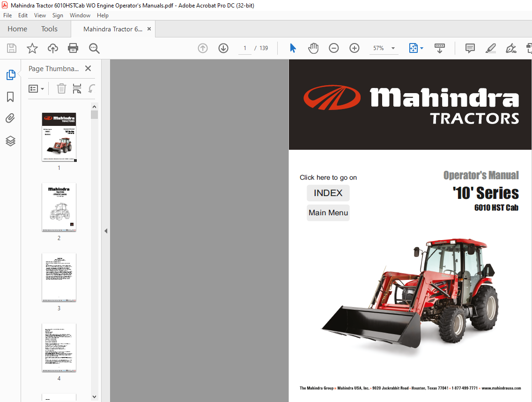Click the Save file icon
The image size is (532, 402).
point(12,48)
